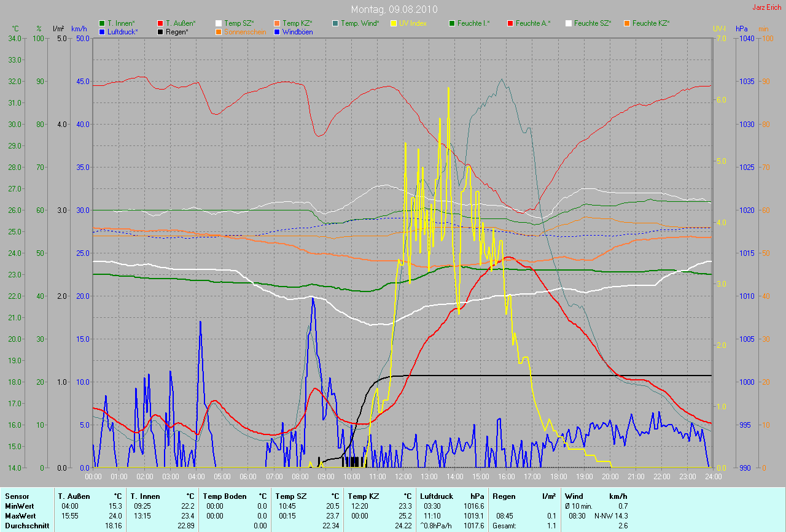Select the Luftdruck column header in table
Viewport: 786px width, 532px height.
point(437,496)
